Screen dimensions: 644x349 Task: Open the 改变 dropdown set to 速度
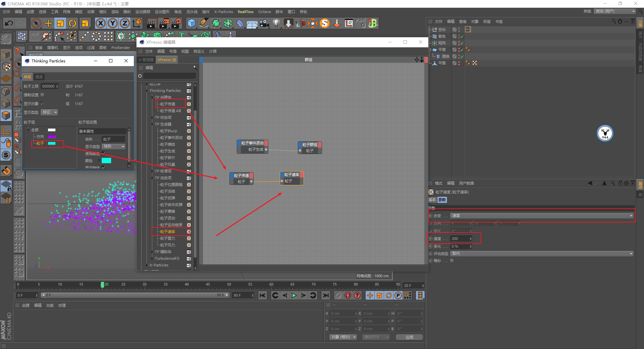[542, 216]
